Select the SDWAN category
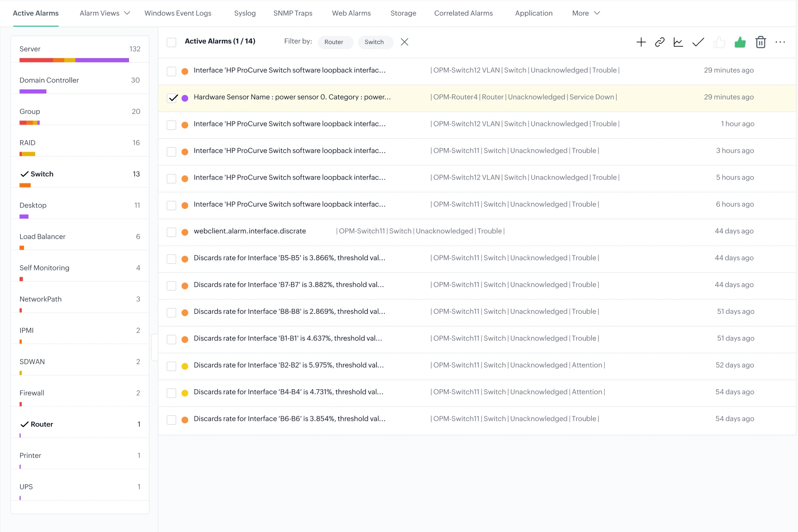Viewport: 798px width, 532px height. (x=80, y=362)
